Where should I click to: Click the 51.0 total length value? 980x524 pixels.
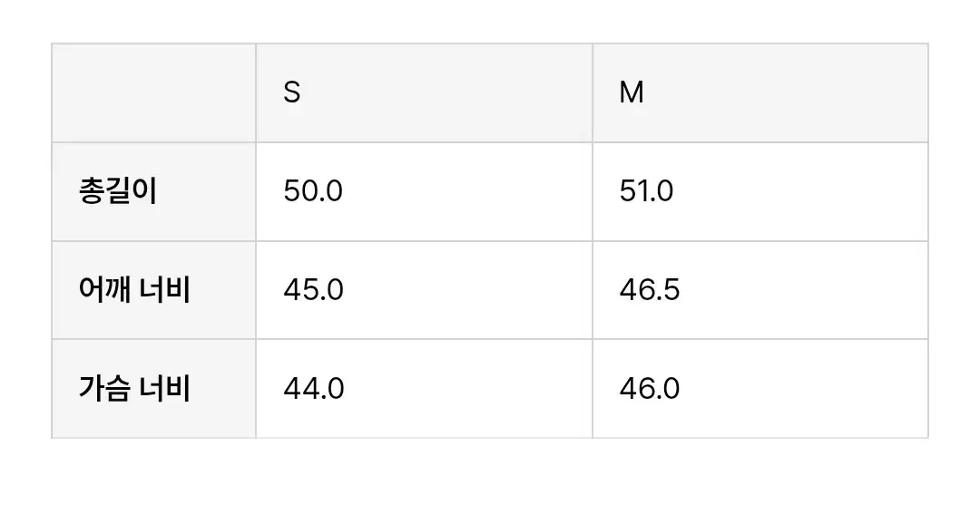click(x=646, y=191)
